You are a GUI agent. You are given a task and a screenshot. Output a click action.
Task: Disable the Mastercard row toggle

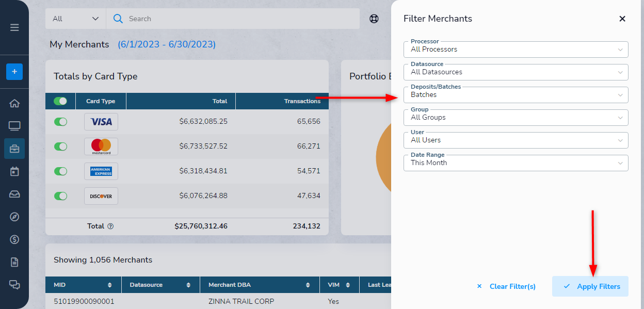[60, 147]
